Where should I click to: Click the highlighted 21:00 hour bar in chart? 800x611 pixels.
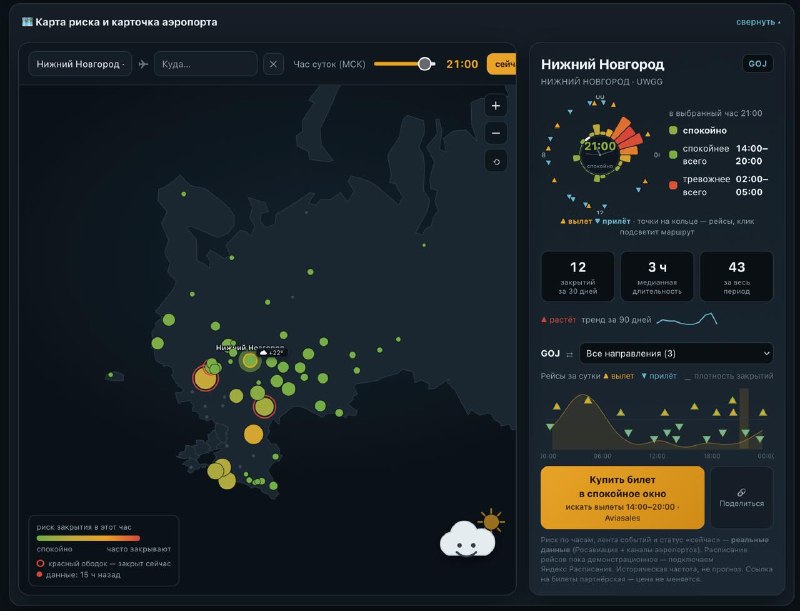tap(744, 419)
